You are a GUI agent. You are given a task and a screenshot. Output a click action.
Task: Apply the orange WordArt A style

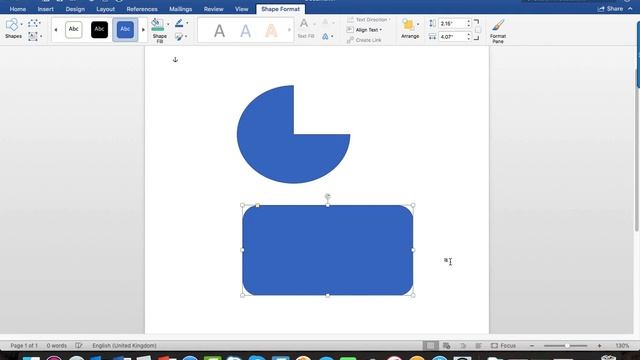tap(271, 31)
